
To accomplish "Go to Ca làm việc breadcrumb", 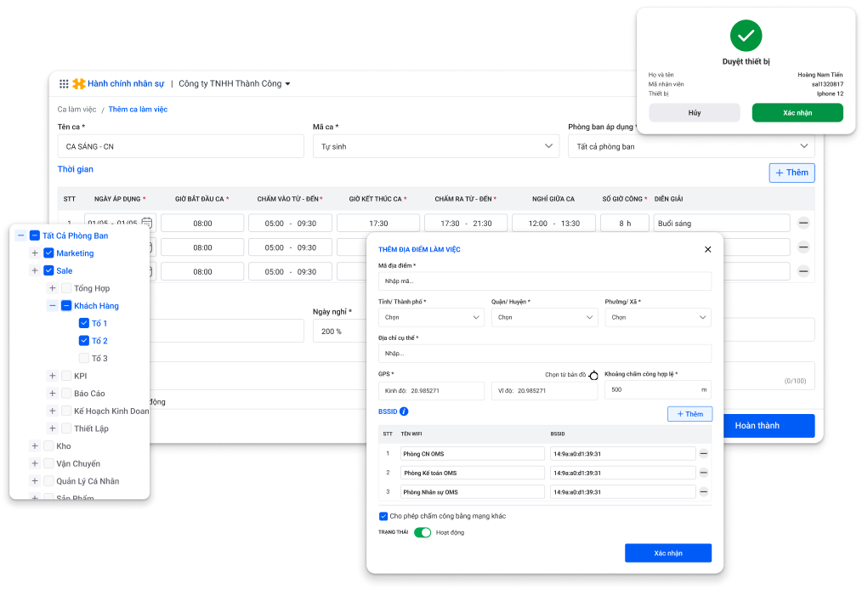I will pos(77,110).
